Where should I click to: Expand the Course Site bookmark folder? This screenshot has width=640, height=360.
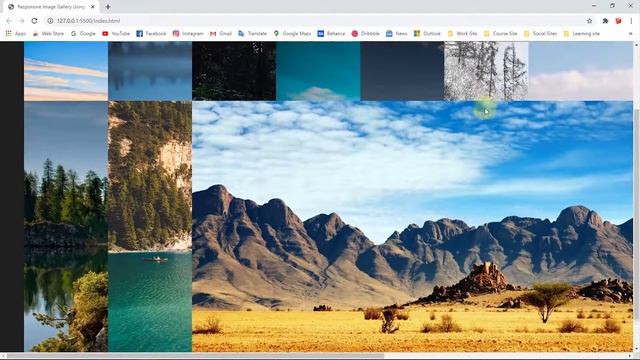pyautogui.click(x=500, y=33)
